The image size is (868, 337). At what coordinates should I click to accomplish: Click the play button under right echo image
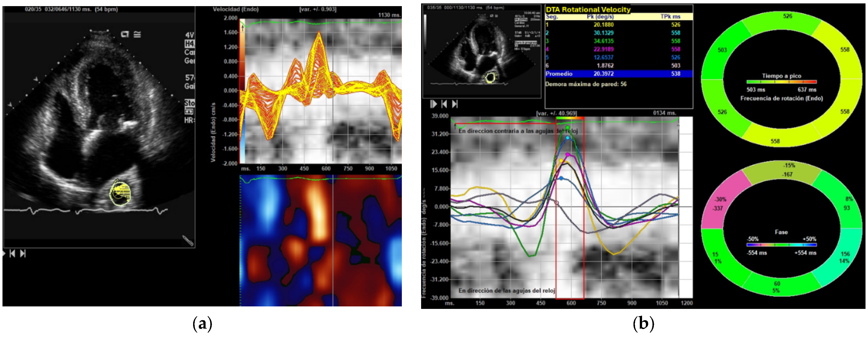[434, 104]
